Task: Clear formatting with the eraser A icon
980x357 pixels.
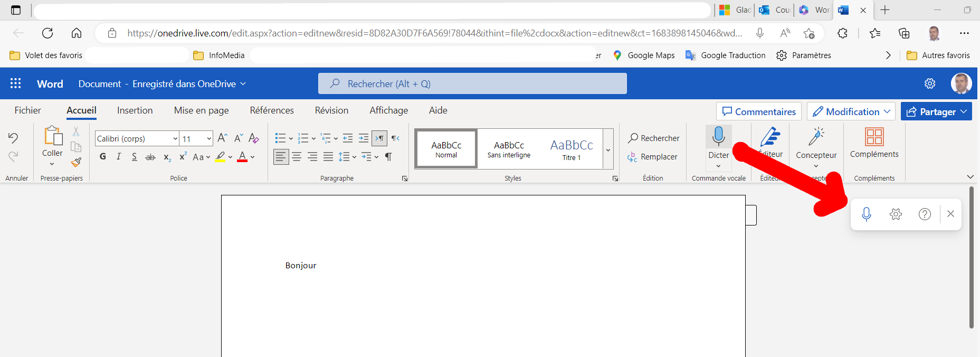Action: click(254, 138)
